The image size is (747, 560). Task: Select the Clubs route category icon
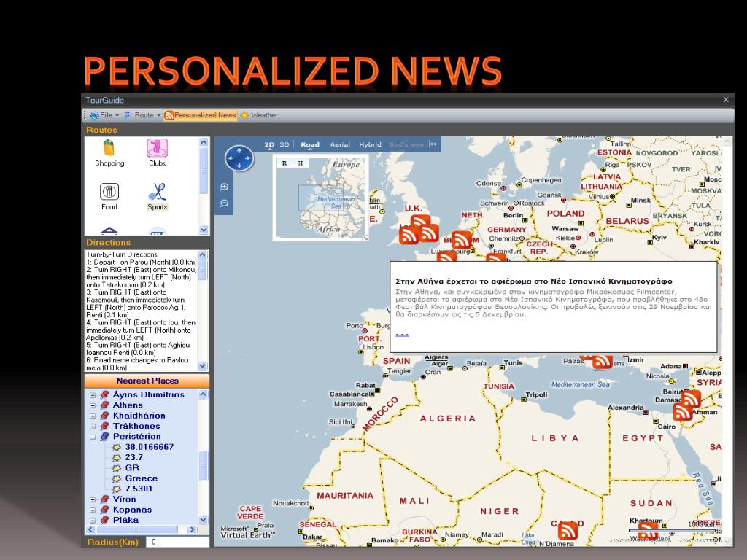pyautogui.click(x=158, y=147)
